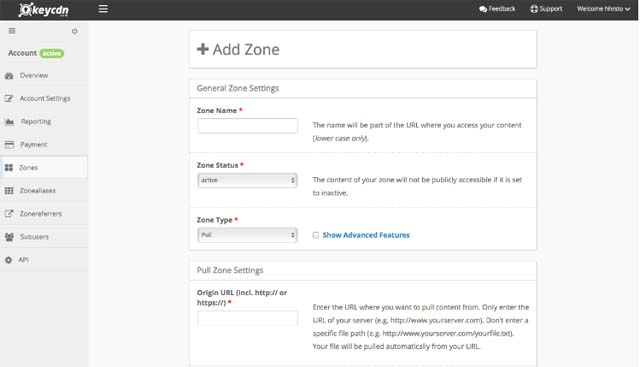Image resolution: width=640 pixels, height=367 pixels.
Task: Click the Zone Name label
Action: tap(217, 111)
